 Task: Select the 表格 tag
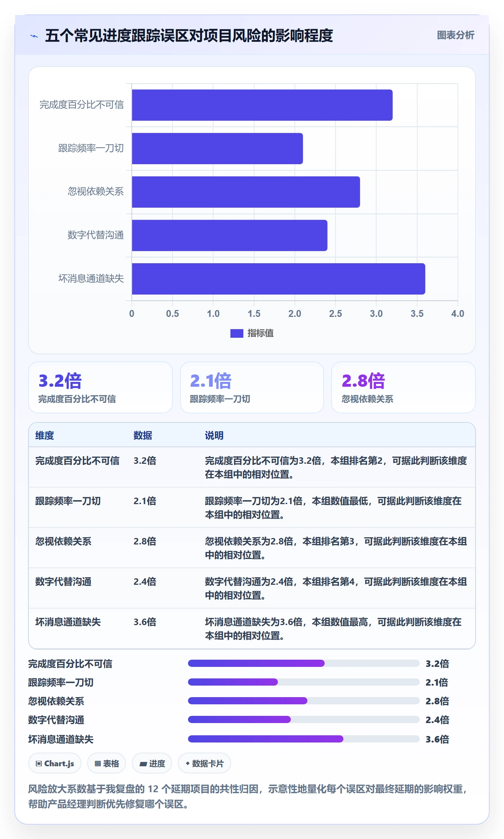coord(107,763)
